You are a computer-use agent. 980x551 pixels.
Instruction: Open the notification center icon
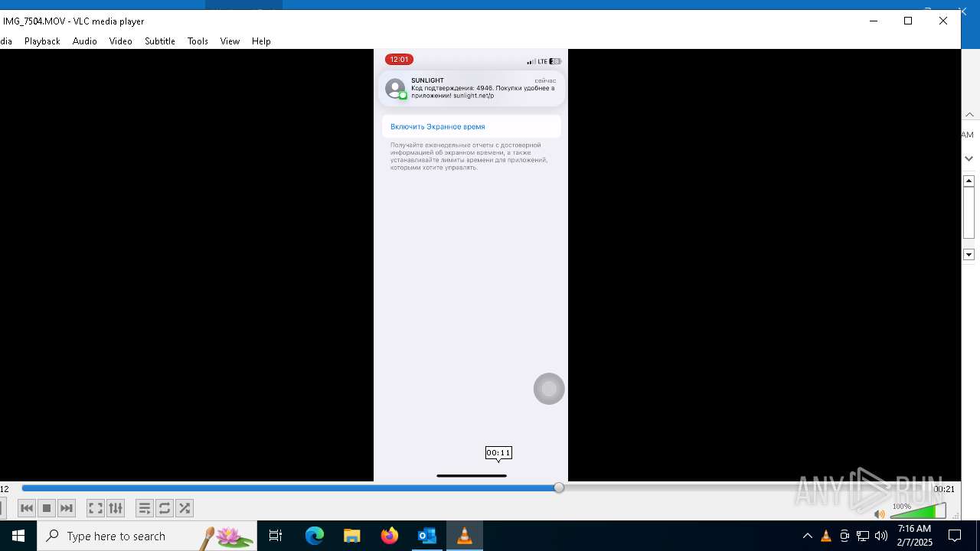coord(955,536)
